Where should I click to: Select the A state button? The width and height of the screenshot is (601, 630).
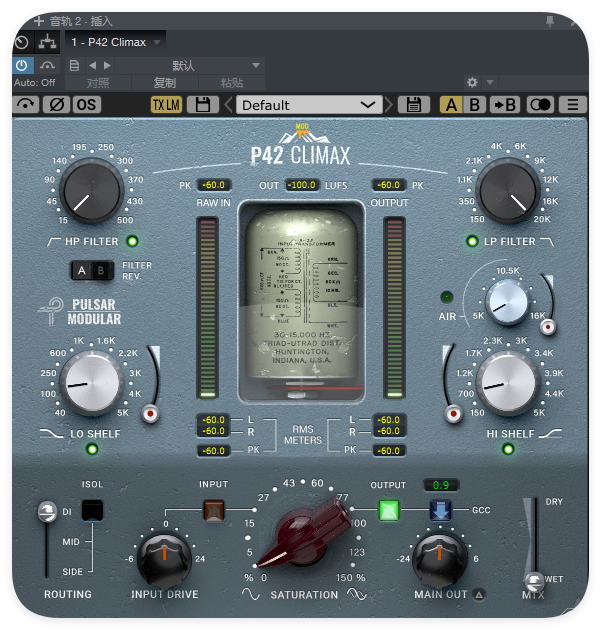point(451,105)
